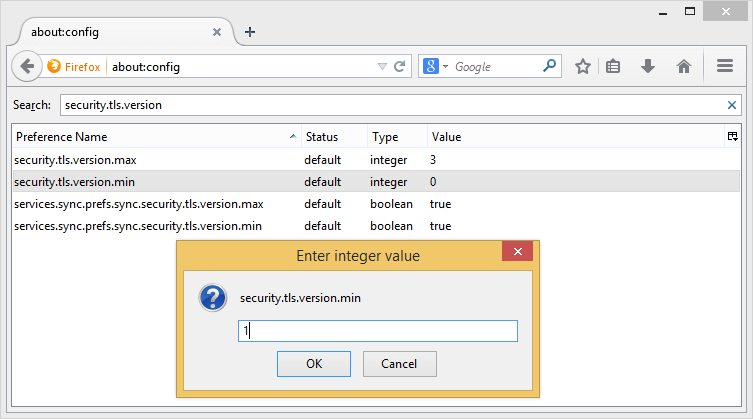Open the Downloads arrow icon
This screenshot has height=419, width=753.
(x=648, y=67)
